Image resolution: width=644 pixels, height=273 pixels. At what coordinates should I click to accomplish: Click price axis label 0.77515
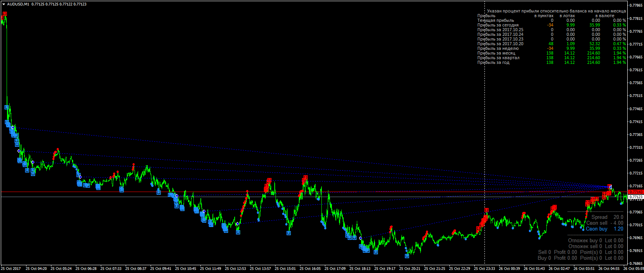click(636, 95)
